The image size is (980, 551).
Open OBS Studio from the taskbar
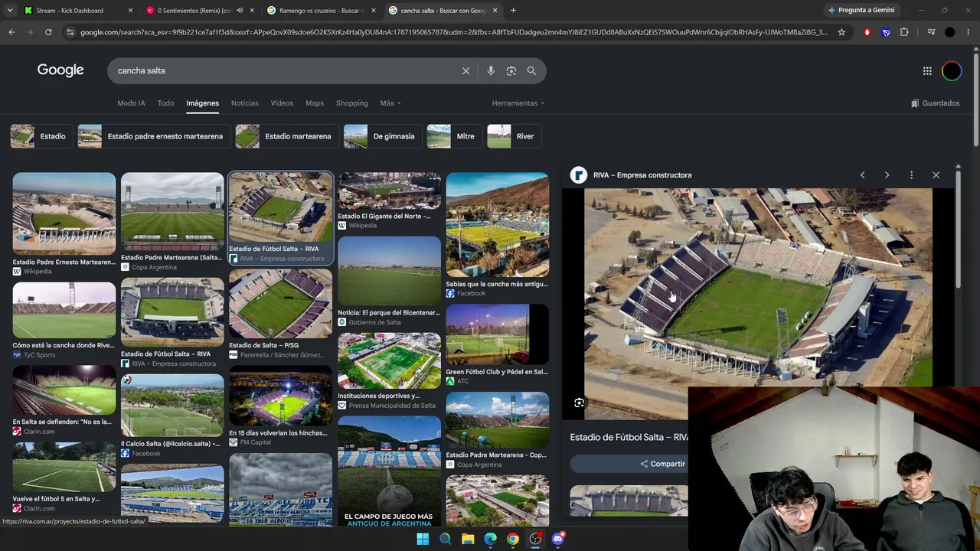(535, 539)
